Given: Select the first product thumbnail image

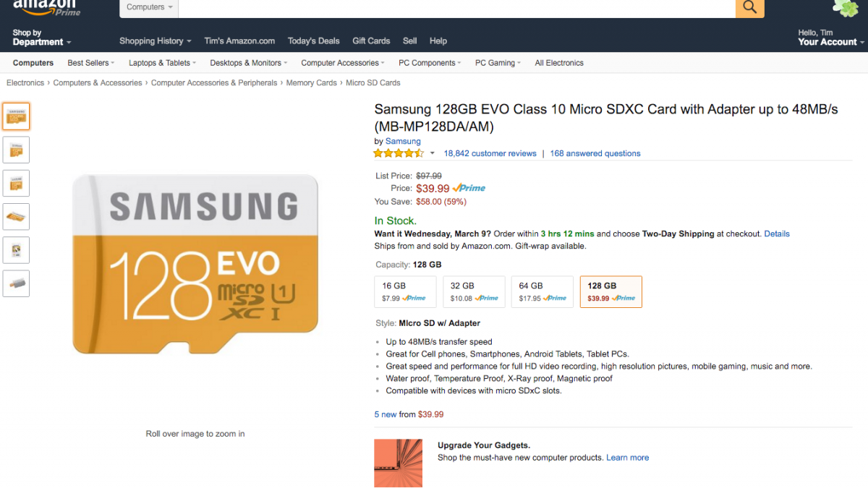Looking at the screenshot, I should pyautogui.click(x=16, y=116).
